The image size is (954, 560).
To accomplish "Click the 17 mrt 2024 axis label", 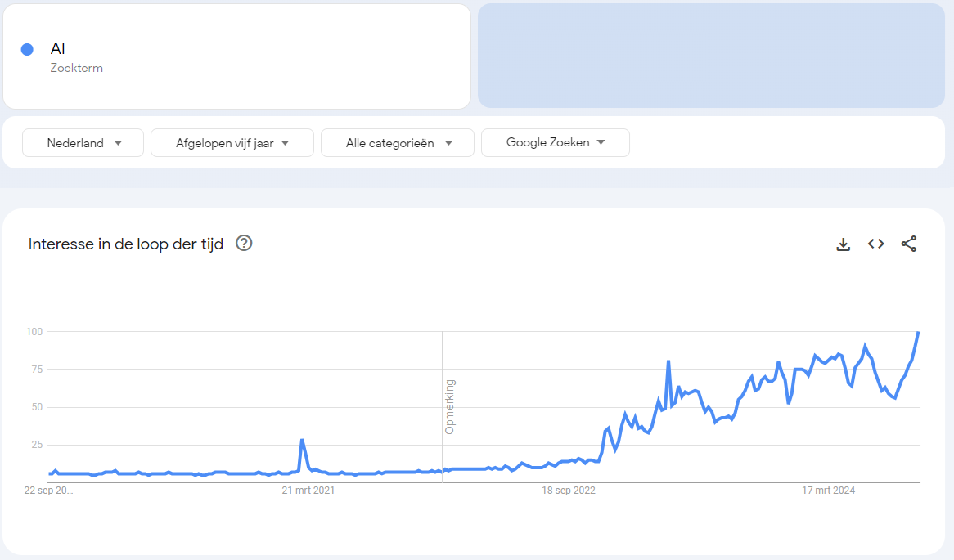I will [828, 491].
